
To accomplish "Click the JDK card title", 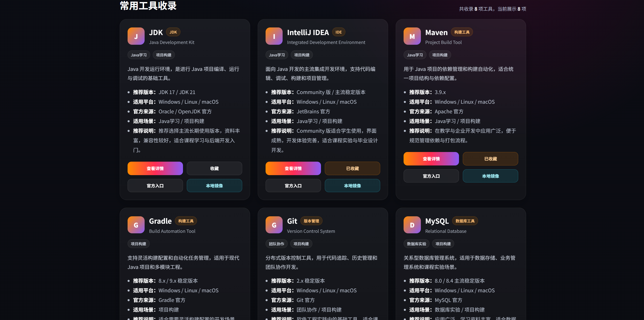I will coord(156,32).
